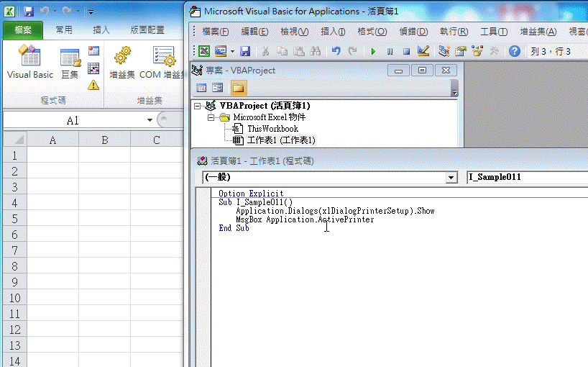Open the 增益集(A) menu
Image resolution: width=588 pixels, height=367 pixels.
click(538, 32)
